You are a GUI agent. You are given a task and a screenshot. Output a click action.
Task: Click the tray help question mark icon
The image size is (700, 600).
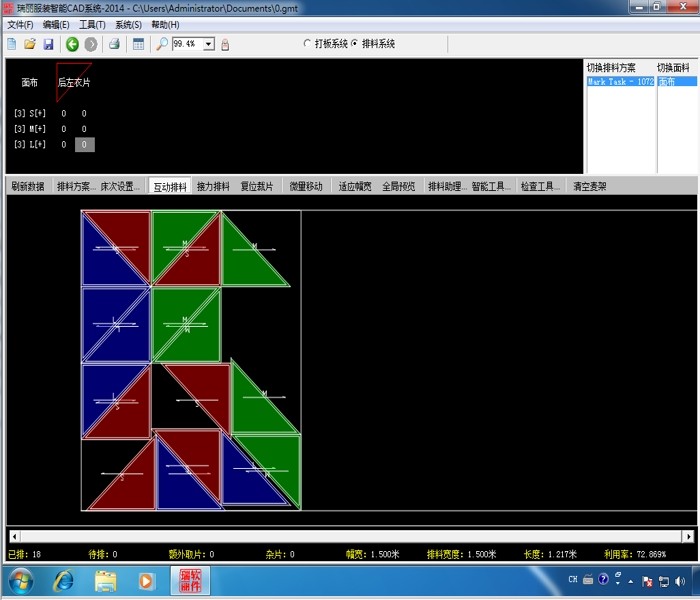[x=603, y=579]
